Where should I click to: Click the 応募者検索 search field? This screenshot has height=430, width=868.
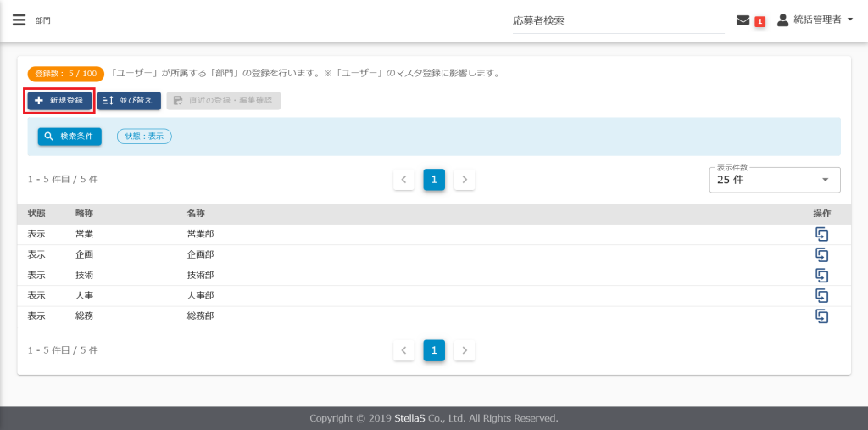tap(617, 20)
